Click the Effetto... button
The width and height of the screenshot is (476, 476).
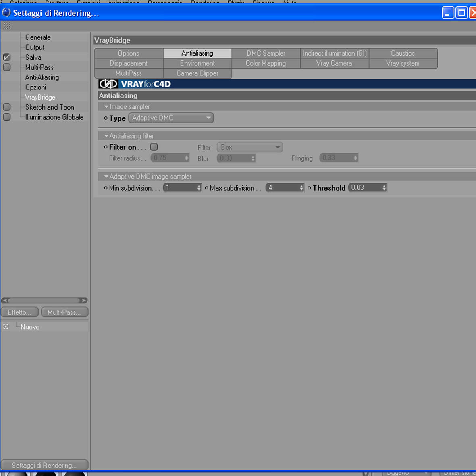(x=20, y=312)
